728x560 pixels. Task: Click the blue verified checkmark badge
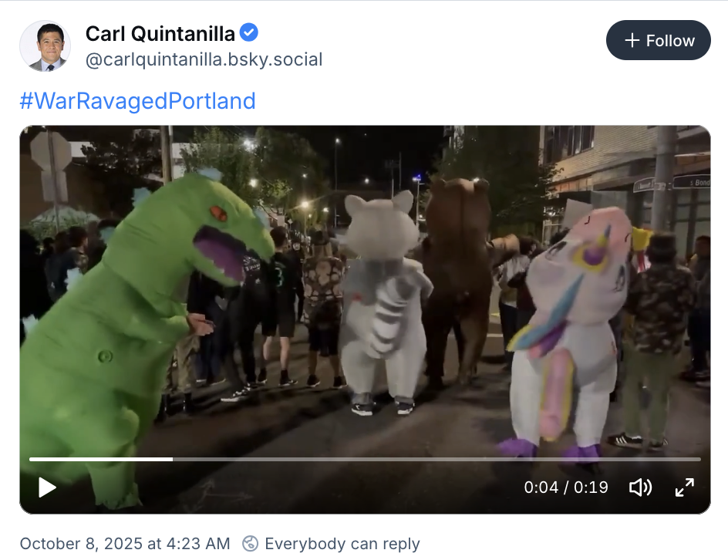(249, 33)
